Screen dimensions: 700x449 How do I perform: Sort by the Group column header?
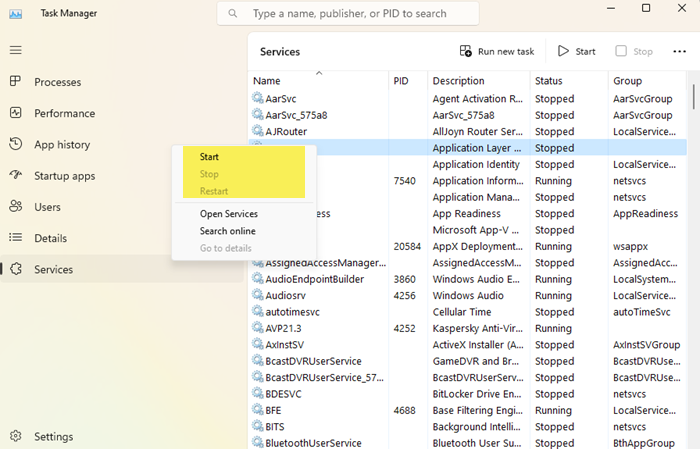(x=628, y=81)
